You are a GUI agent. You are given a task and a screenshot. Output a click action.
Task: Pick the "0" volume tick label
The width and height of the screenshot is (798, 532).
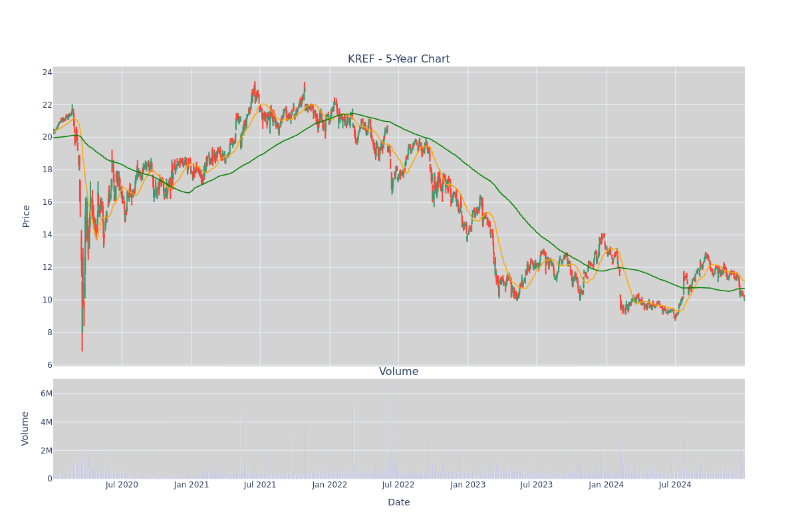[x=50, y=479]
